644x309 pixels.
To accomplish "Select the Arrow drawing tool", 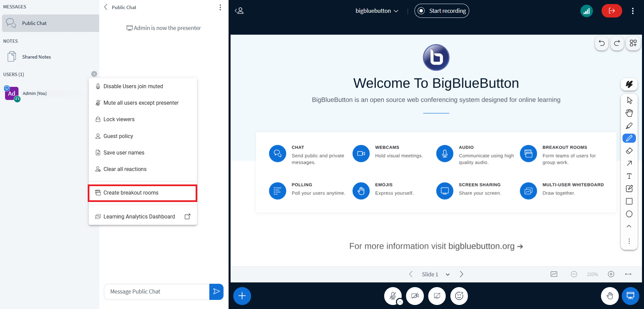I will click(x=629, y=163).
